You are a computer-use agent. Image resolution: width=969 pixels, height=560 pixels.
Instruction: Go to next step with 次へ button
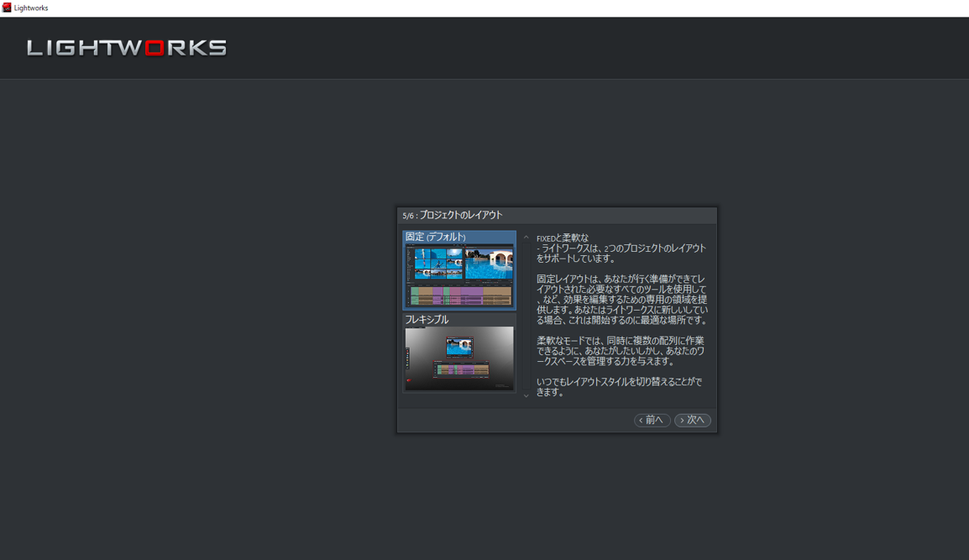pos(692,420)
